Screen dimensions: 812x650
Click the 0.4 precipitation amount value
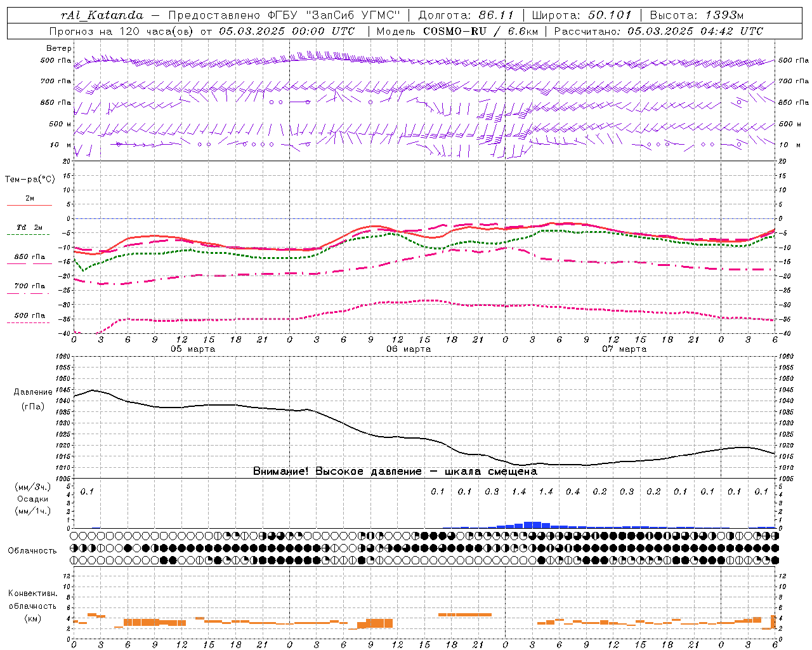(573, 491)
